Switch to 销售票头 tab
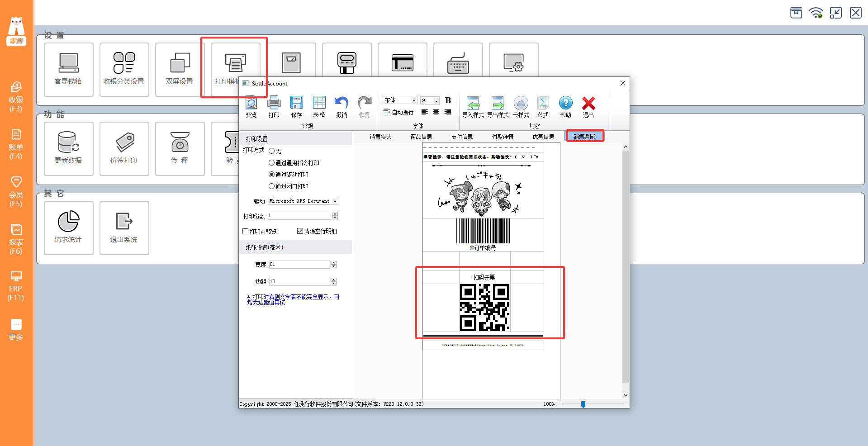This screenshot has height=446, width=868. (380, 137)
